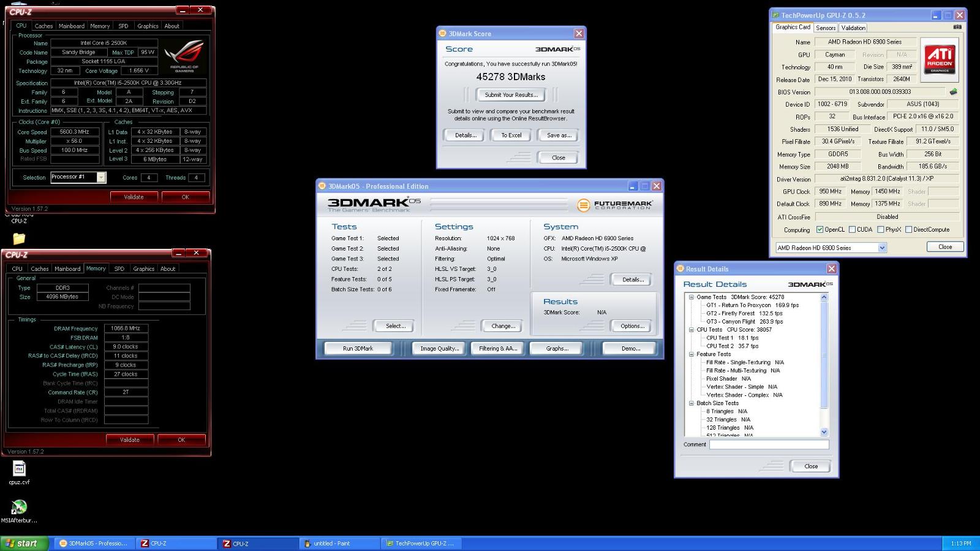Click the Comment input field
Viewport: 980px width, 551px height.
[769, 445]
